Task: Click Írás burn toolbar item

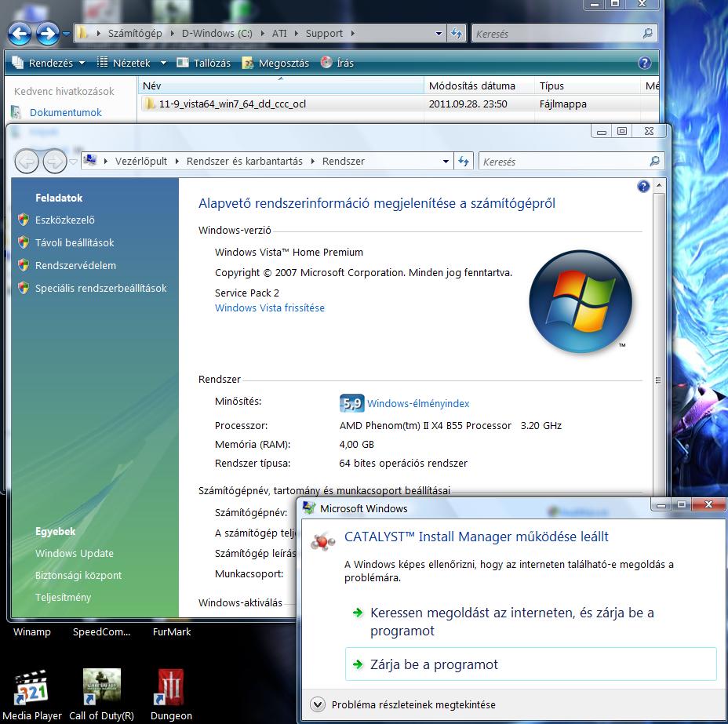Action: click(337, 63)
